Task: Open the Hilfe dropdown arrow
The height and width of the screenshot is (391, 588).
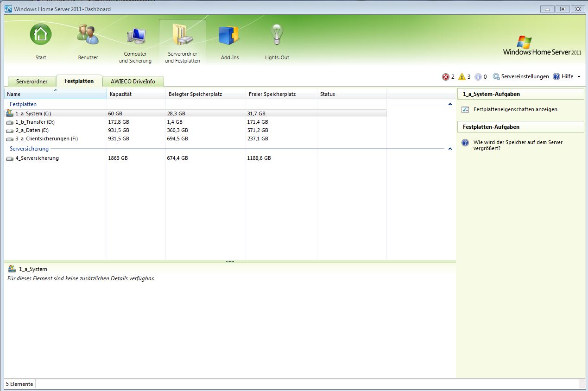Action: point(579,77)
